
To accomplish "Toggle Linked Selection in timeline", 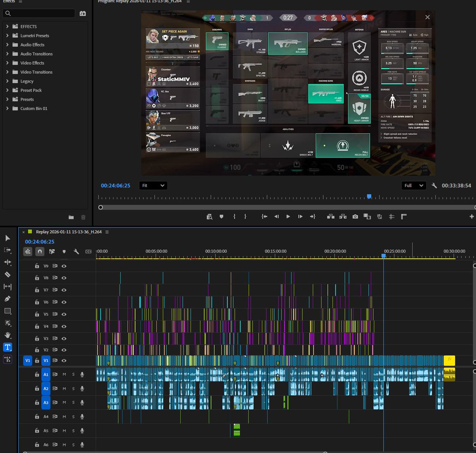I will click(x=52, y=251).
